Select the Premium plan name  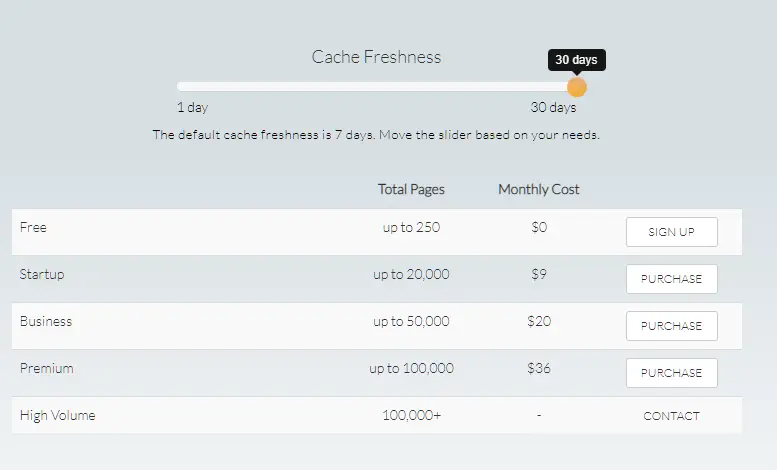click(46, 368)
